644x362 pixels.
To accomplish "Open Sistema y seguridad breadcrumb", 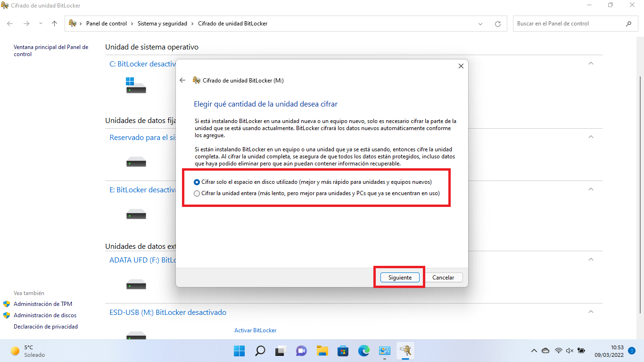I will click(162, 24).
